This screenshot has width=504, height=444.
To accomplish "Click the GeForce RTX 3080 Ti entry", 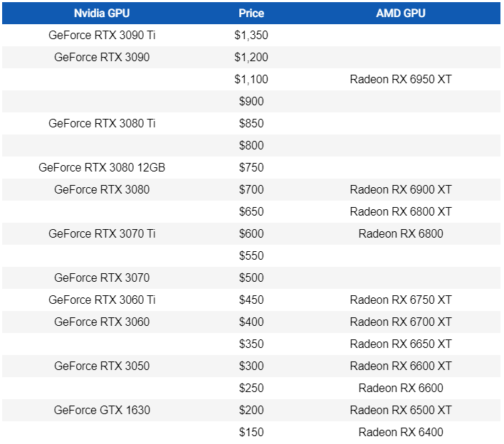I will [x=102, y=123].
